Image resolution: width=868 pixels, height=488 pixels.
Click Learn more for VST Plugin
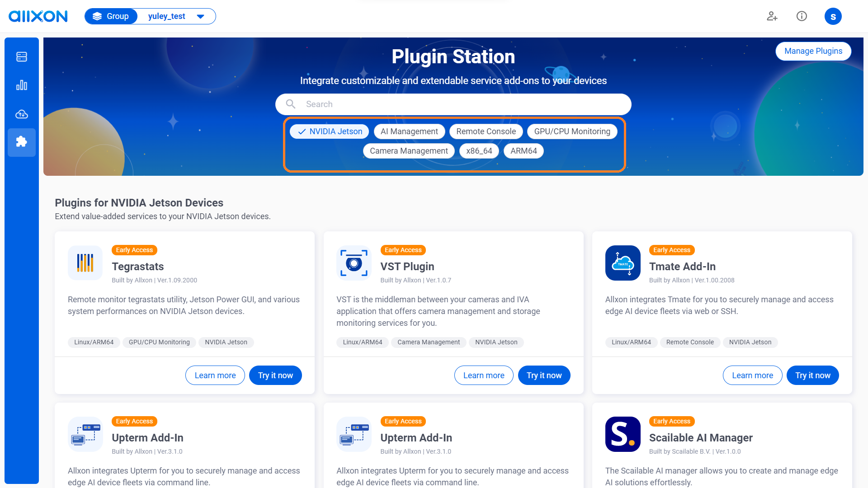coord(484,375)
